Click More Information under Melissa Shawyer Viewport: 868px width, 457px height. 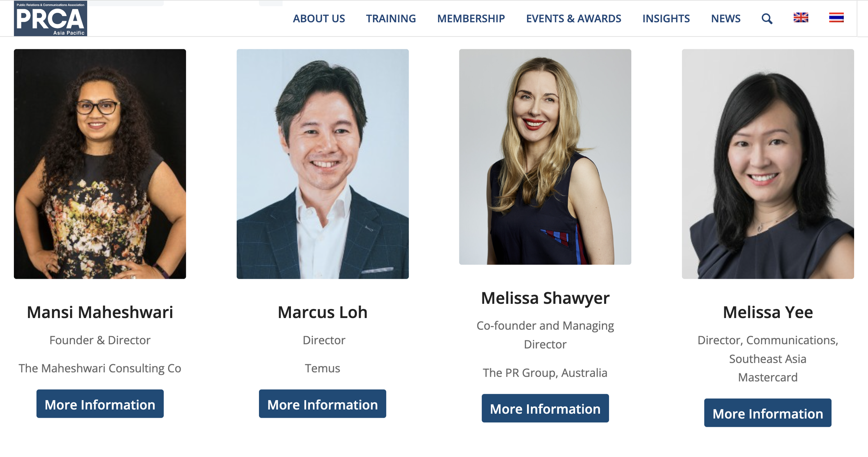tap(545, 408)
